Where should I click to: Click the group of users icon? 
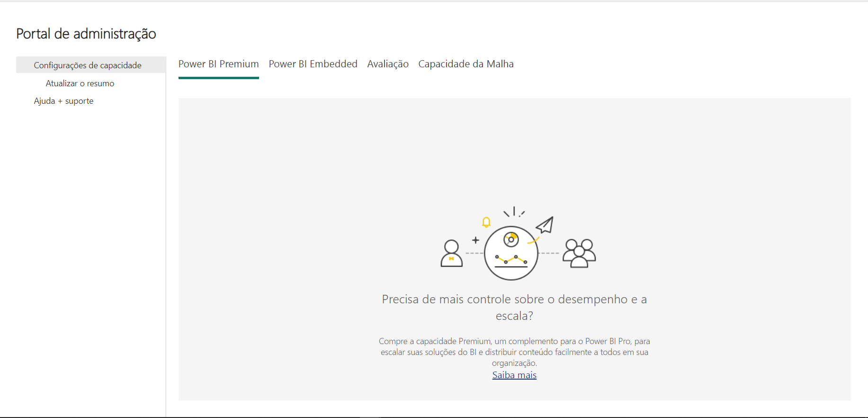tap(579, 253)
